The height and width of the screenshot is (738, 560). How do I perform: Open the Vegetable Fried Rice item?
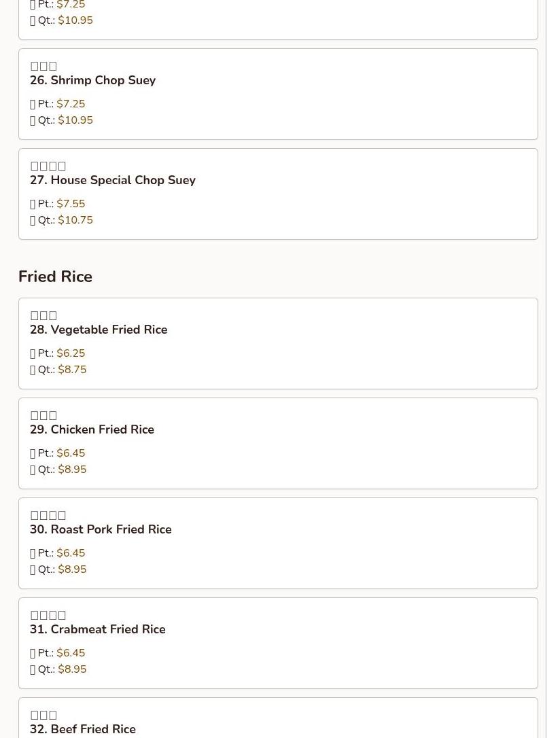pyautogui.click(x=99, y=330)
